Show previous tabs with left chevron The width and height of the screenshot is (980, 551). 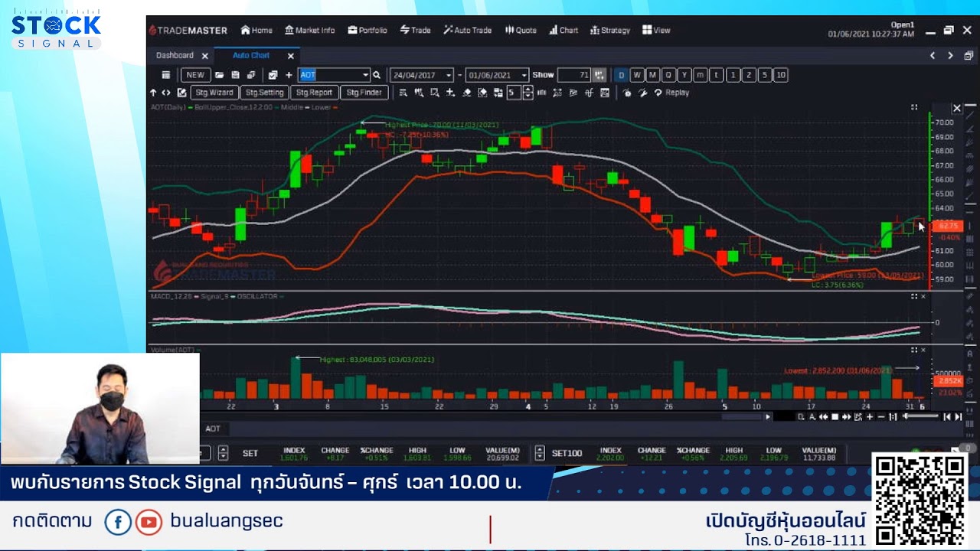tap(933, 56)
